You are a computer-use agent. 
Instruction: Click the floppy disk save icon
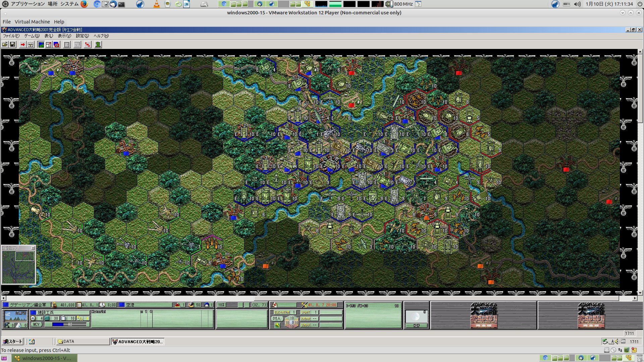(x=12, y=45)
